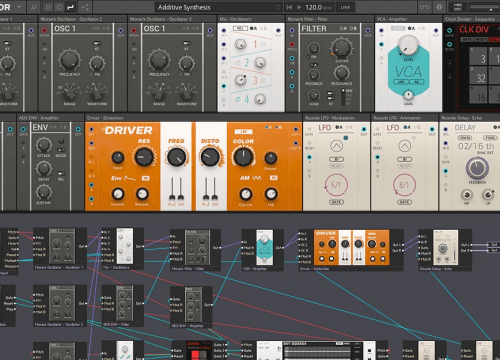The image size is (500, 360).
Task: Click the RESONANCE knob on the Filter
Action: click(x=341, y=73)
